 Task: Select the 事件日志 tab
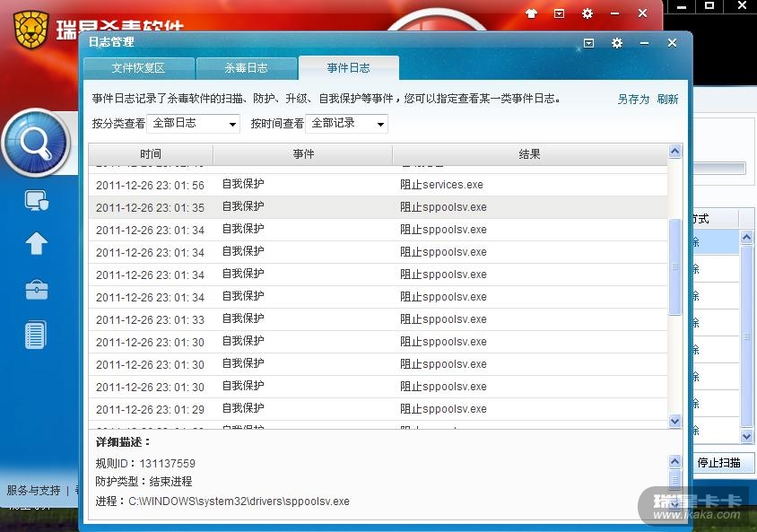coord(349,68)
